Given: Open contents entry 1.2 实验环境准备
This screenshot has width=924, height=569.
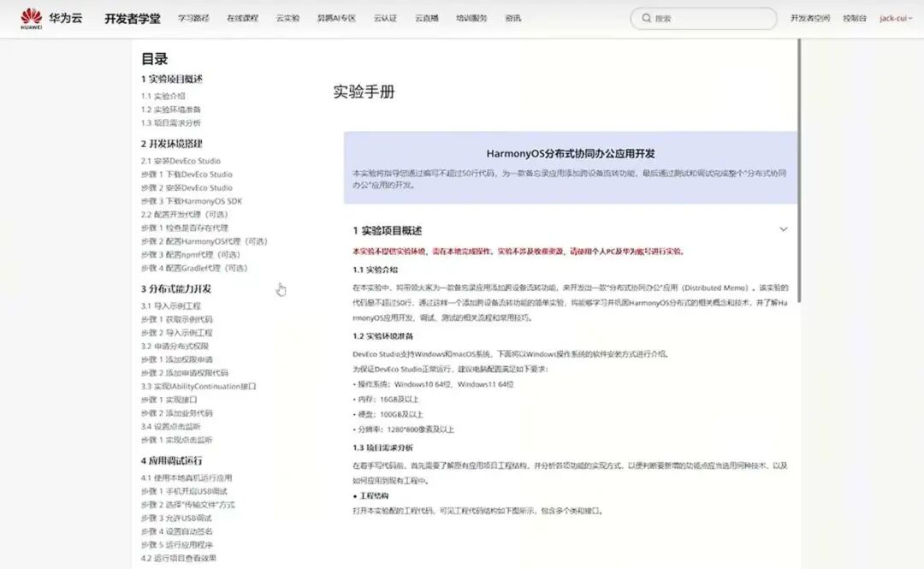Looking at the screenshot, I should [x=171, y=110].
